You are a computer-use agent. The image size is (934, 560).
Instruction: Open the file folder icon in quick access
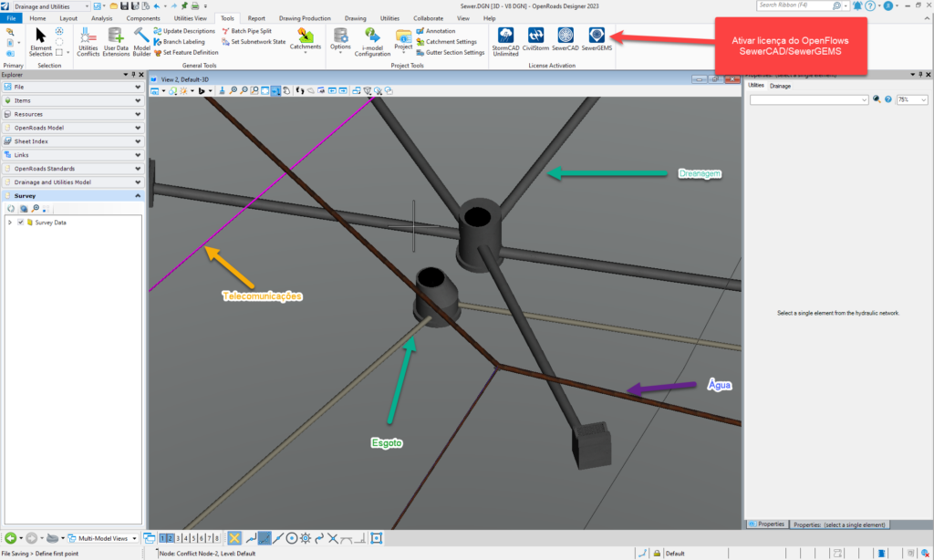point(113,6)
